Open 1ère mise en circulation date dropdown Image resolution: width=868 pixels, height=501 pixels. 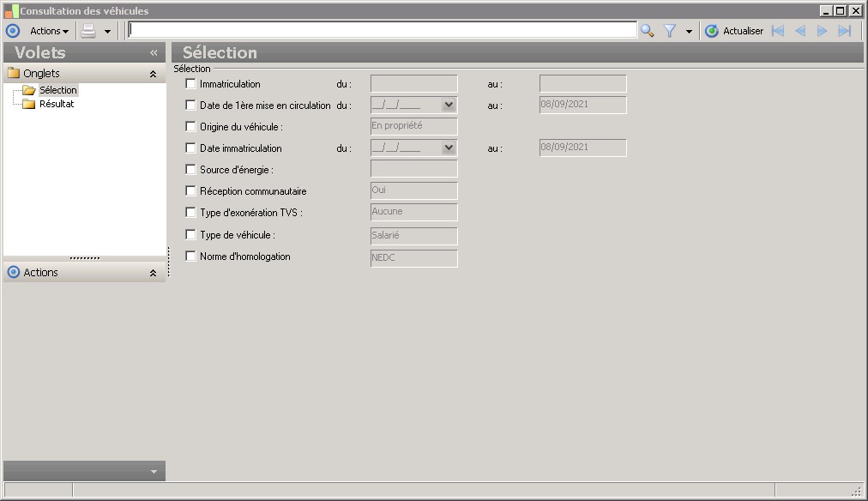coord(449,105)
